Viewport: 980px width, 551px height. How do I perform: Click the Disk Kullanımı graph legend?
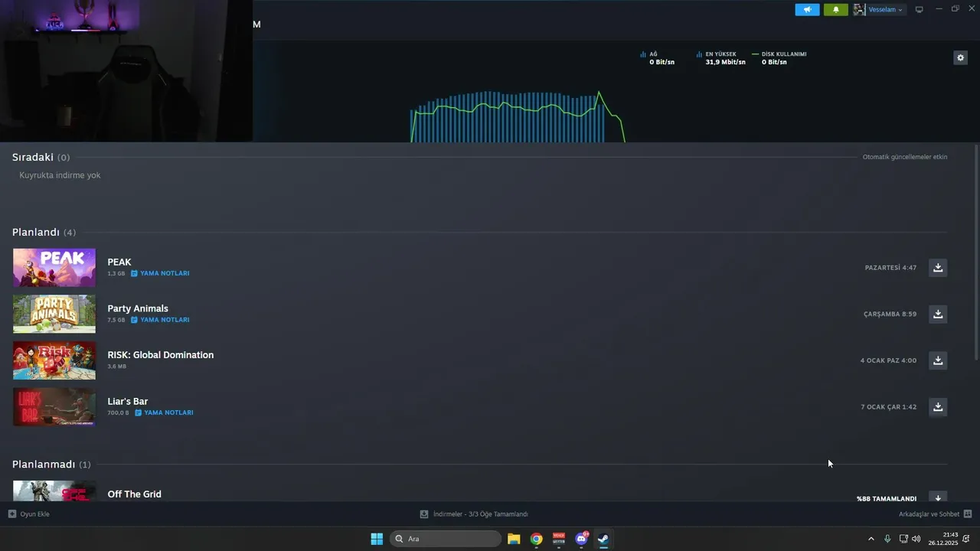(x=779, y=58)
